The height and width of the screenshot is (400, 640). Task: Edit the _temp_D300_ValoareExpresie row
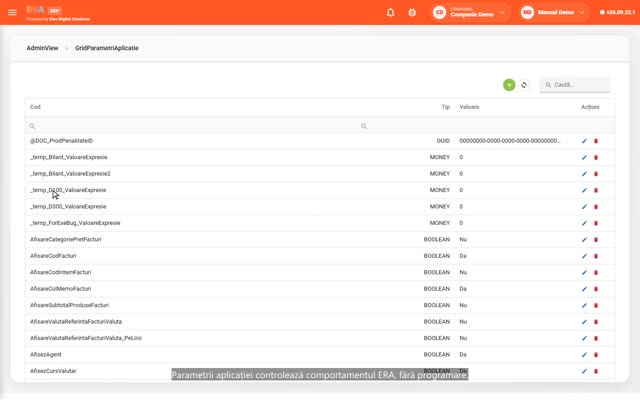tap(584, 207)
